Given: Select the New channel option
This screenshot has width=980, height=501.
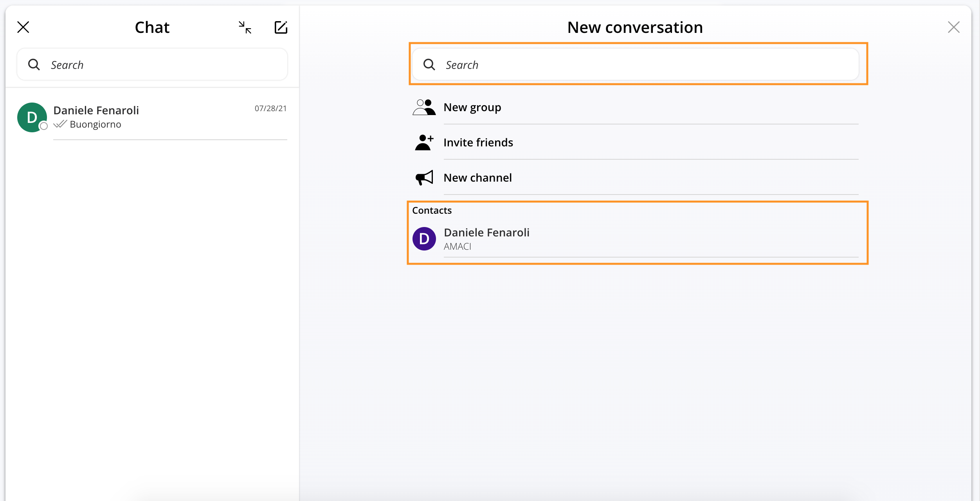Looking at the screenshot, I should pos(635,178).
